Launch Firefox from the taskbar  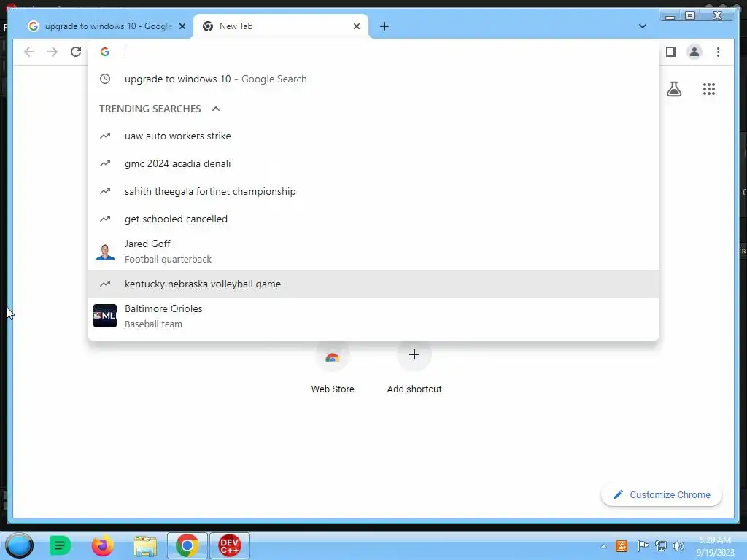[102, 545]
